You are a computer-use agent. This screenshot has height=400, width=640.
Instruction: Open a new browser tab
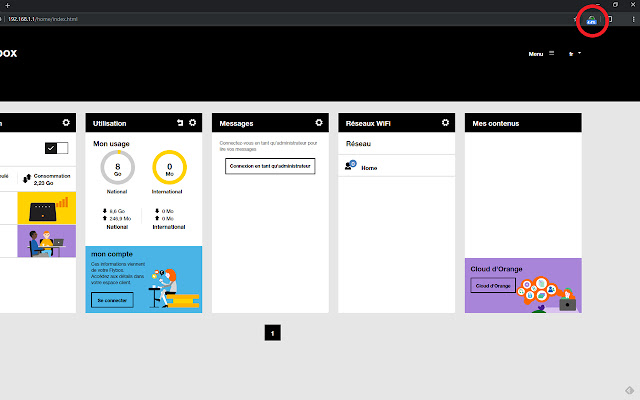[x=7, y=5]
